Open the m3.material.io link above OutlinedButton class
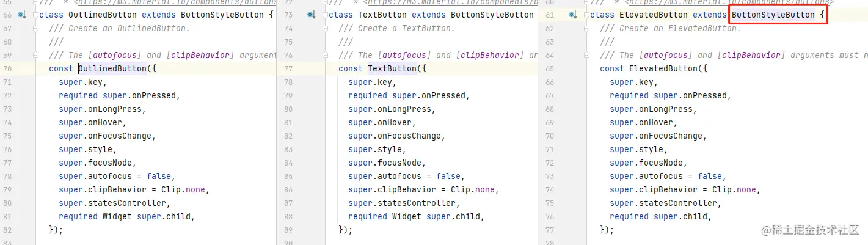 (173, 2)
